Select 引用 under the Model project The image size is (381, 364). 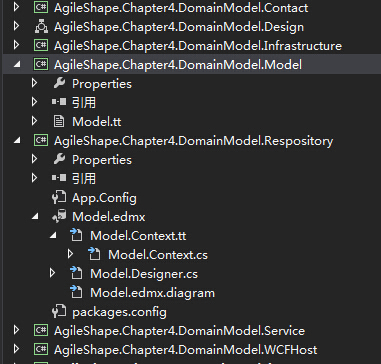(x=84, y=102)
